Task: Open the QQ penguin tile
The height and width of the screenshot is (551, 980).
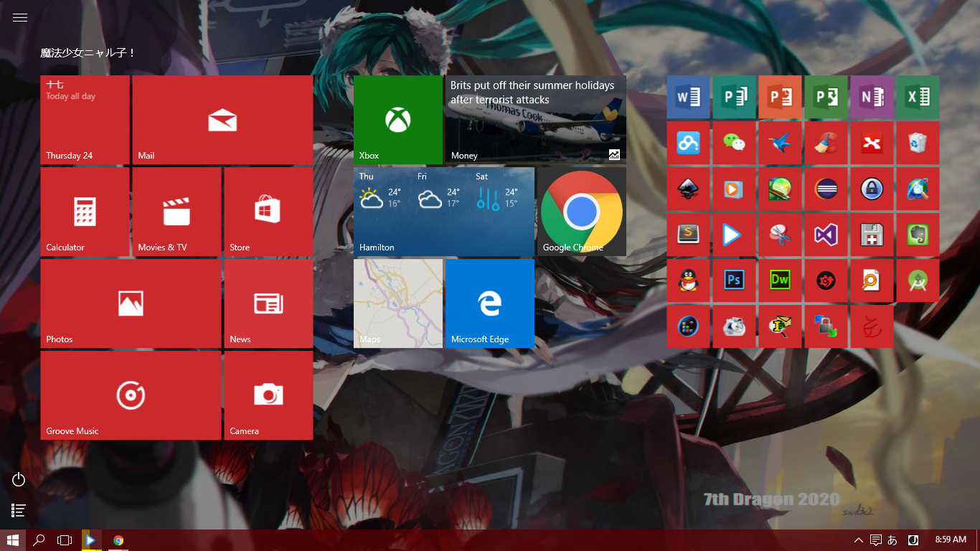Action: click(688, 281)
